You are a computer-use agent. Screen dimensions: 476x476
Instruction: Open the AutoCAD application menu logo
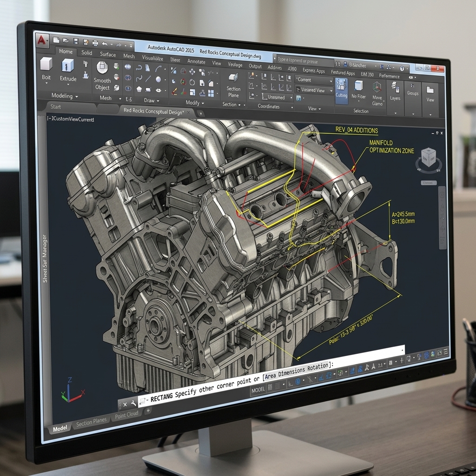(x=41, y=40)
